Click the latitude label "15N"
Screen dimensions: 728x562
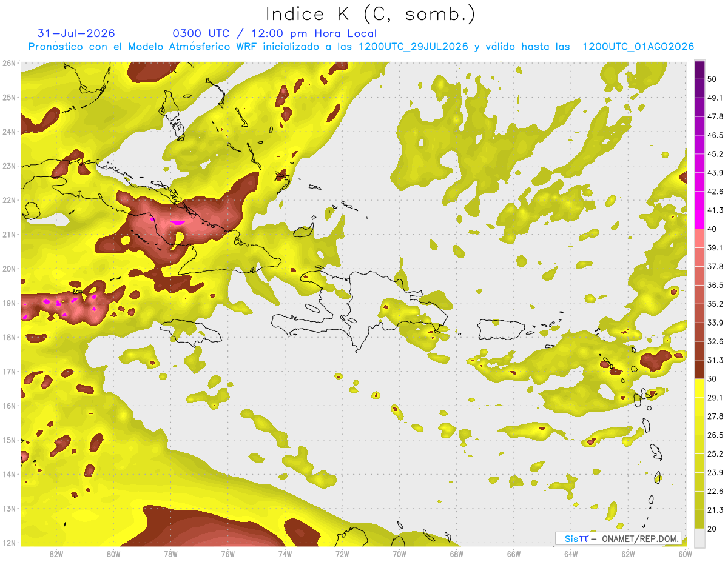[9, 440]
